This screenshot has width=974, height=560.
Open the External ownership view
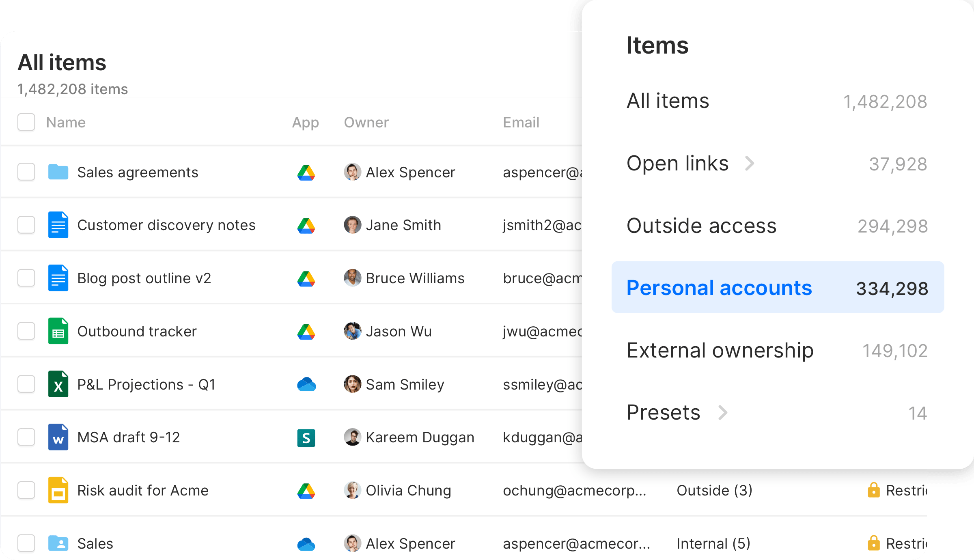click(720, 350)
